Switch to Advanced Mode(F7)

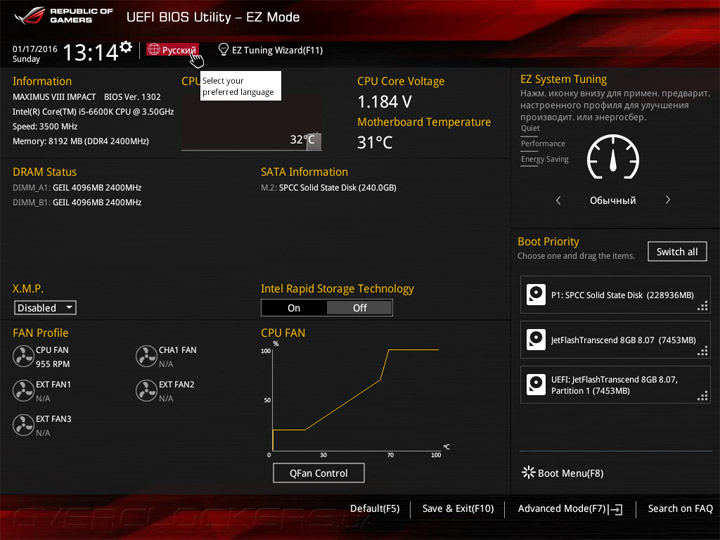coord(570,509)
